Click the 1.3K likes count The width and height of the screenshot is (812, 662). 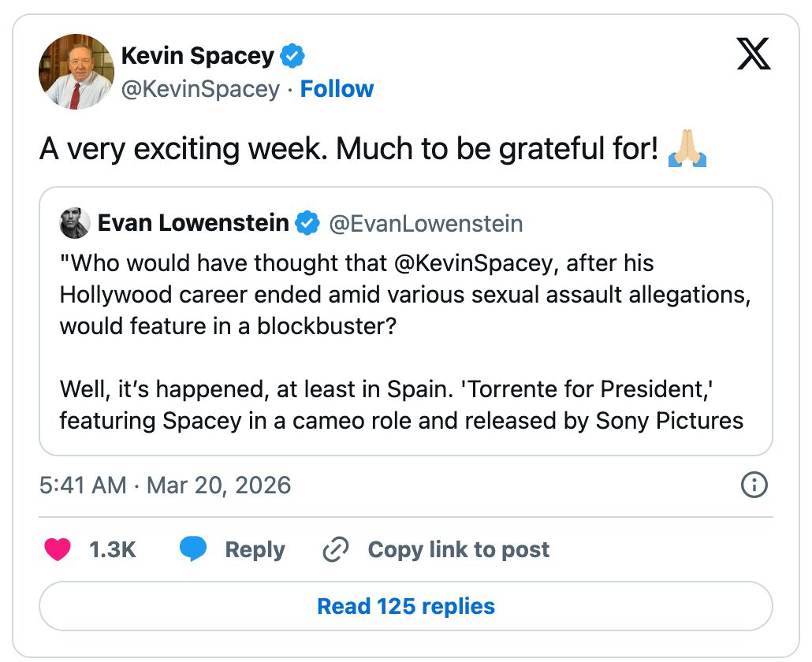tap(113, 549)
